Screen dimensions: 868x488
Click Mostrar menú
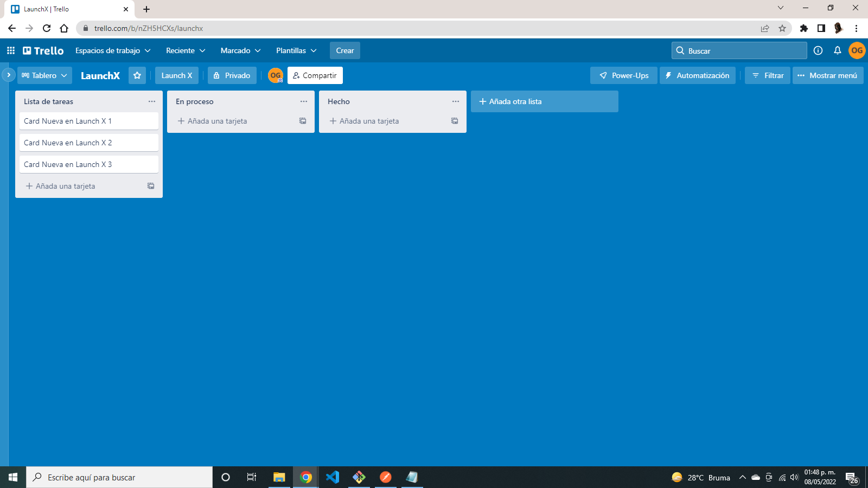[x=828, y=75]
